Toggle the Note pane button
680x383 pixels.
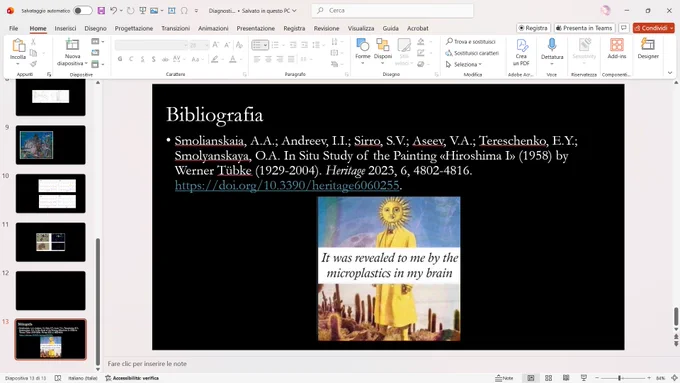coord(504,378)
